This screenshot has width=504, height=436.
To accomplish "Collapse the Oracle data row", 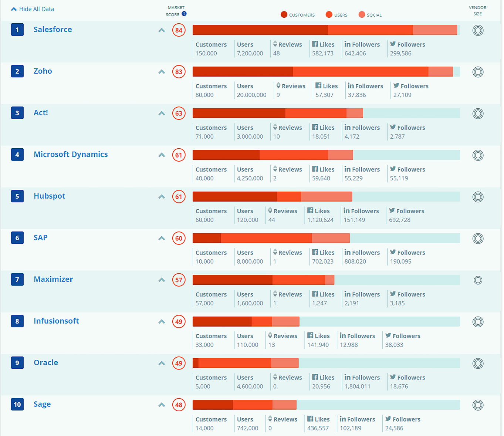I will point(162,364).
